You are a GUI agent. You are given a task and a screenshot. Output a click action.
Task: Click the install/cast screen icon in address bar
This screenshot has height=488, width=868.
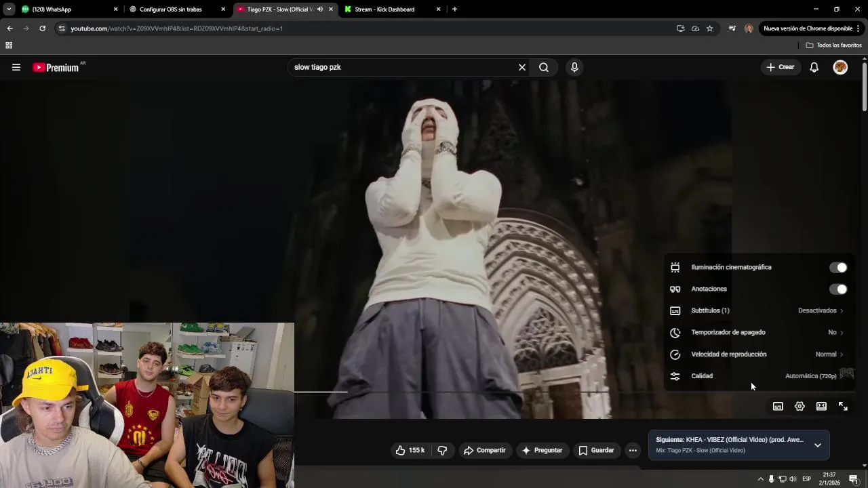680,28
